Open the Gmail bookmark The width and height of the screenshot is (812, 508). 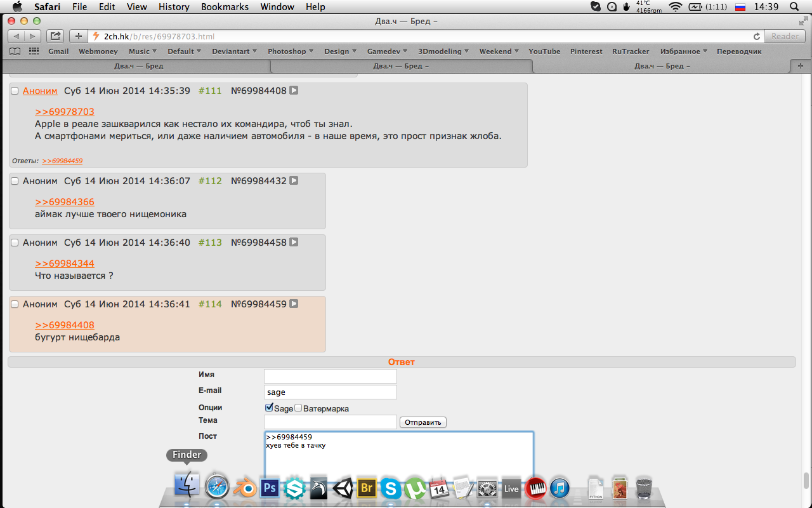[58, 51]
